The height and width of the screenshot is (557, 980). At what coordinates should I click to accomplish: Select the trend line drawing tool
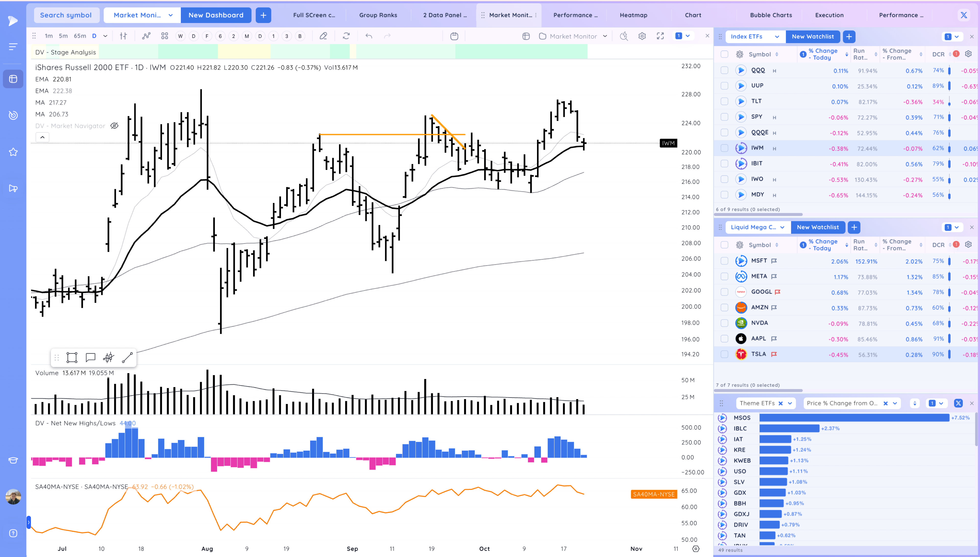[127, 358]
